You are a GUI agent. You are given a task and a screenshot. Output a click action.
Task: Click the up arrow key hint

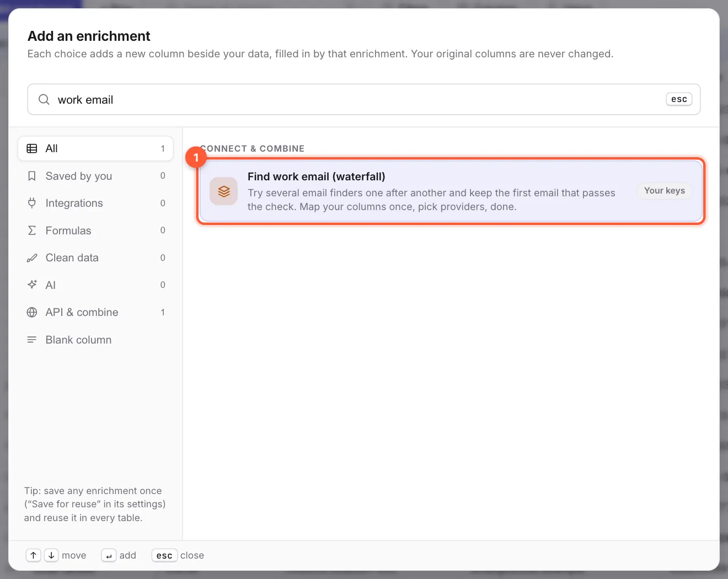34,555
